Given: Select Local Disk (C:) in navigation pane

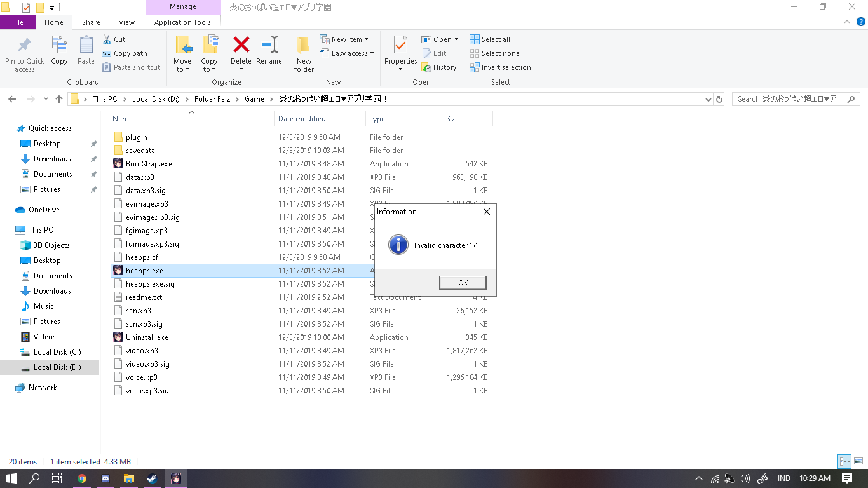Looking at the screenshot, I should pyautogui.click(x=57, y=352).
